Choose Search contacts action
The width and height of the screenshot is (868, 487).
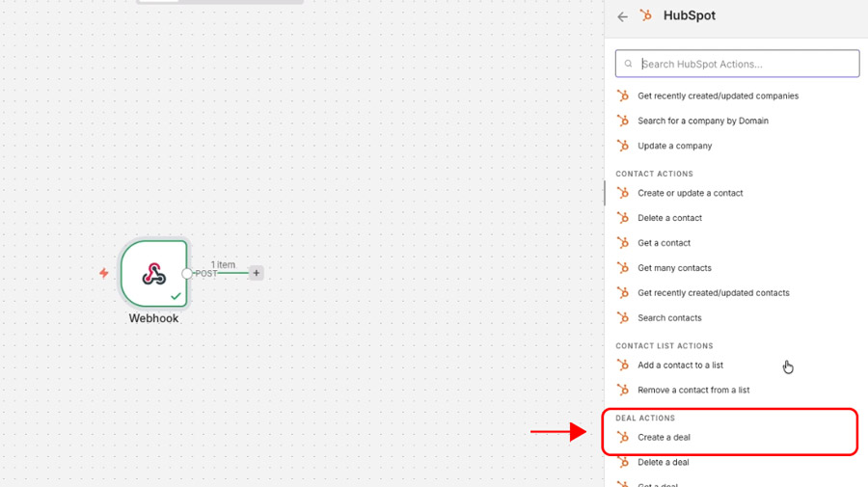pyautogui.click(x=669, y=318)
